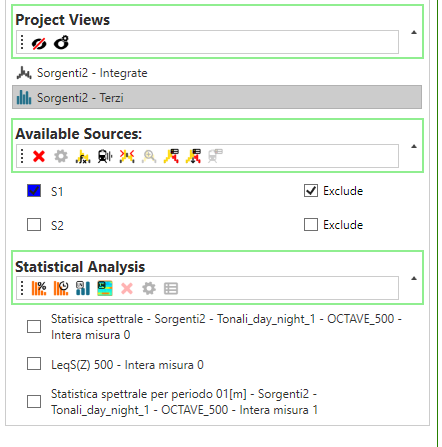Screen dimensions: 442x447
Task: Click the percent statistics bars icon
Action: pos(39,288)
